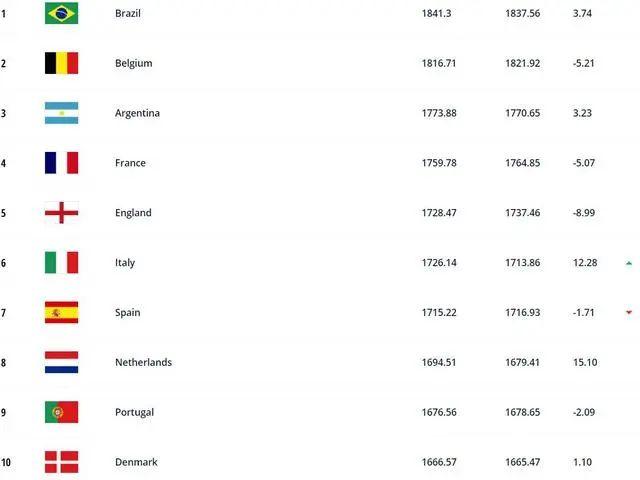Click Argentina's total points 1773.88
The height and width of the screenshot is (480, 640).
[x=439, y=113]
